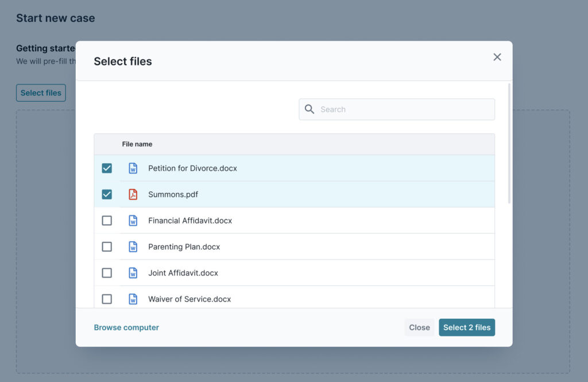Click the Close button in dialog footer

419,327
